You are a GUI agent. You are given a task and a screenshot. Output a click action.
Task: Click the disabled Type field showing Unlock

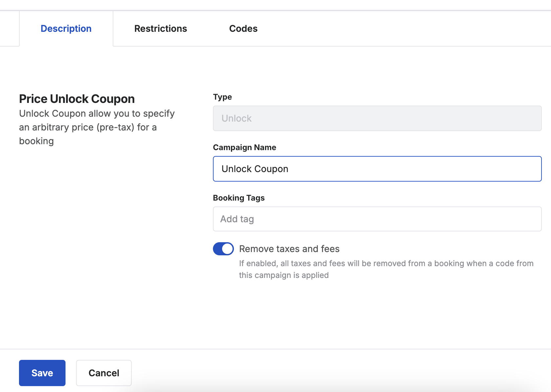click(x=377, y=118)
